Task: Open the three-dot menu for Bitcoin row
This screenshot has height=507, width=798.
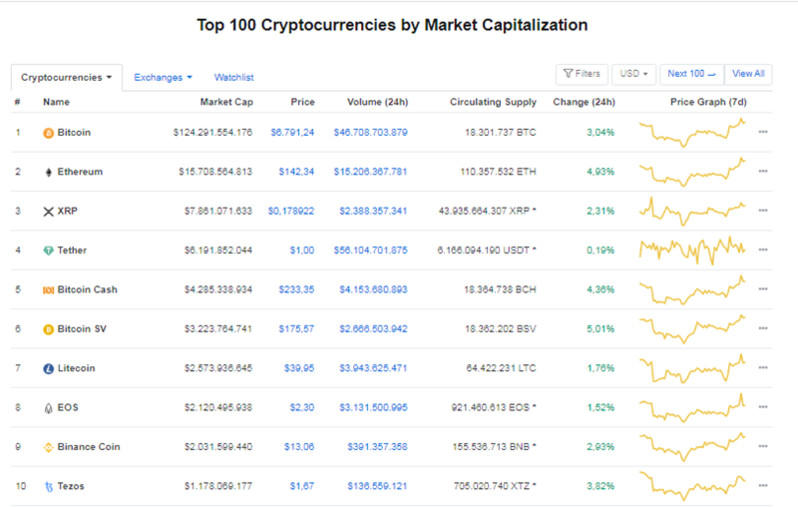Action: point(763,132)
